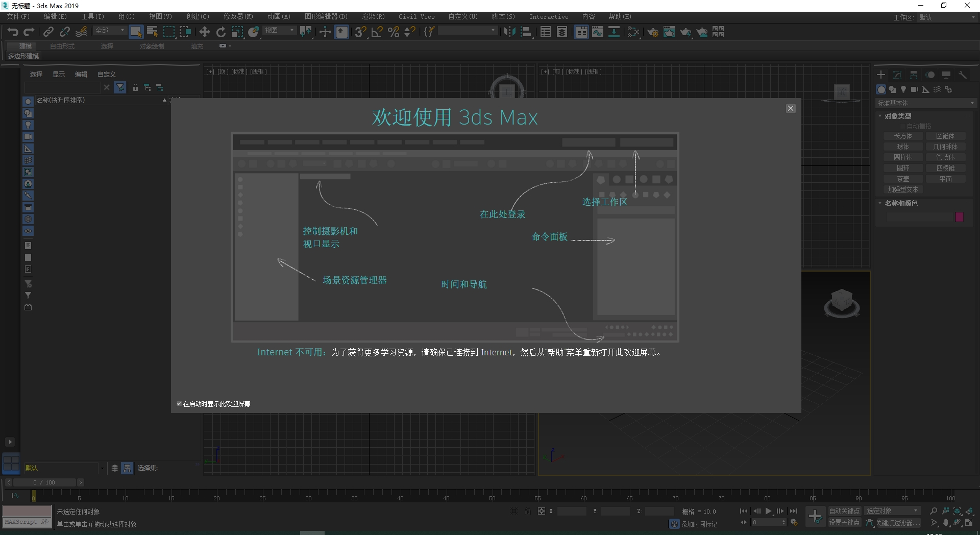Activate the Select and Rotate tool

coord(220,32)
